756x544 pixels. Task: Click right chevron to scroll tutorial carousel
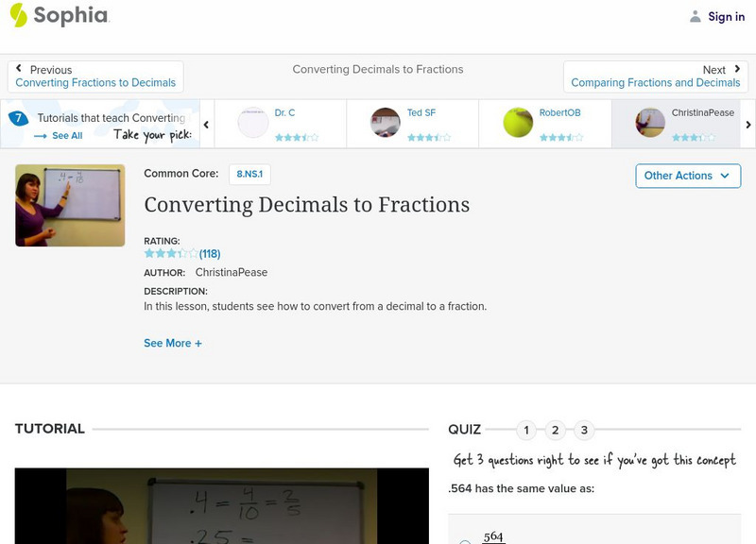[747, 123]
